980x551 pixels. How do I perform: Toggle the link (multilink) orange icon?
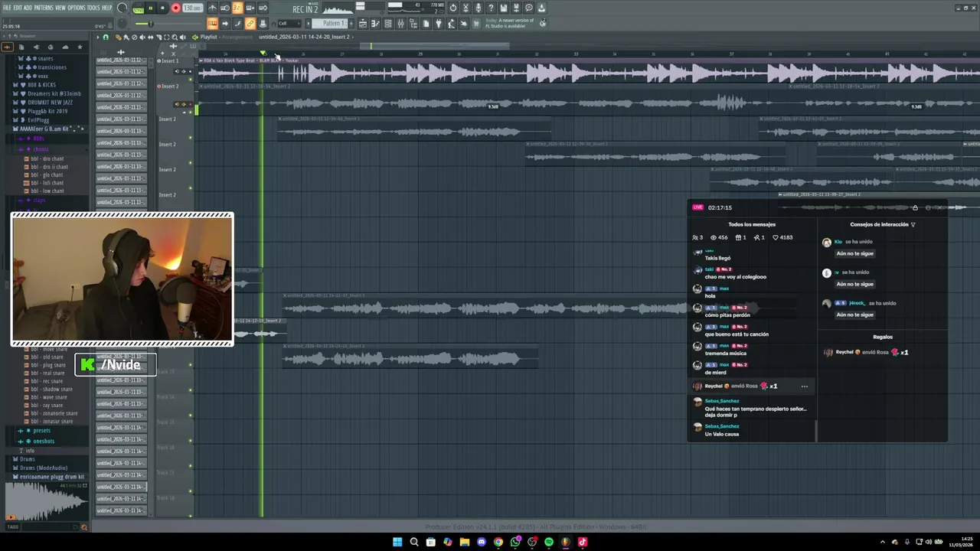click(x=250, y=24)
